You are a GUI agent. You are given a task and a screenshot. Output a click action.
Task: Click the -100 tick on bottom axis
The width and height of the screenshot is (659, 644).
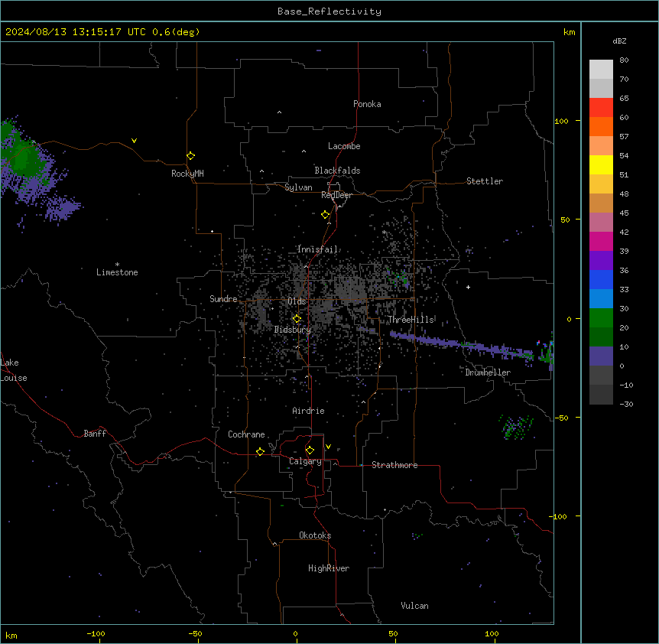click(x=96, y=633)
